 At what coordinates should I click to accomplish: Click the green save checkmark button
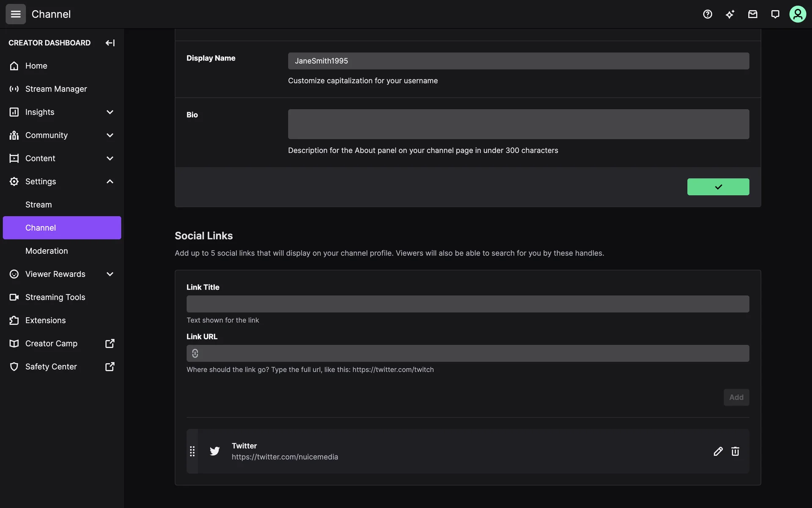point(718,187)
